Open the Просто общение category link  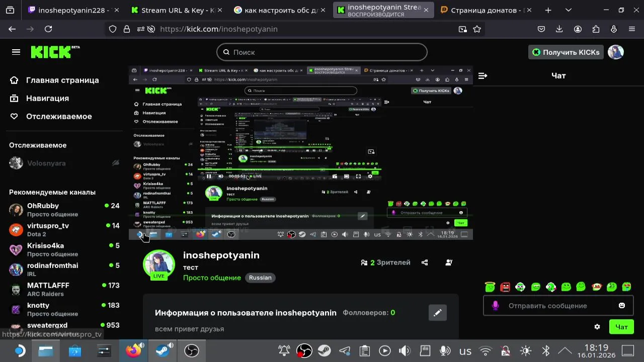point(212,278)
